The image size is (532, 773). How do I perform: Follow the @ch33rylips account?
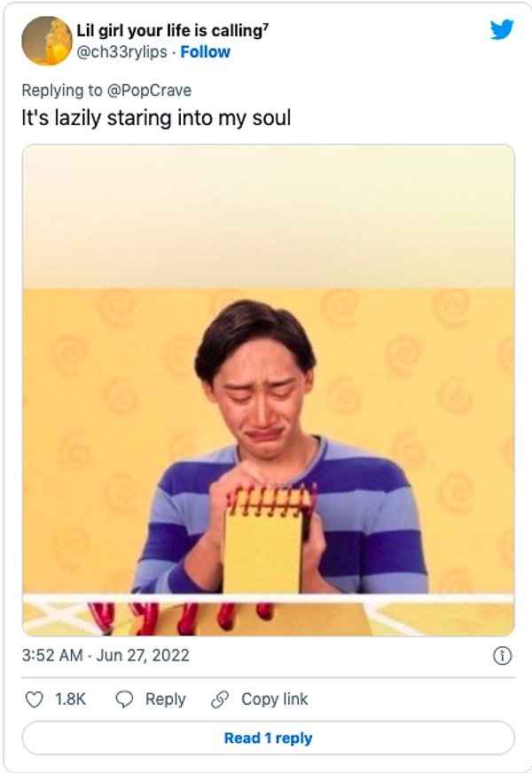coord(205,51)
